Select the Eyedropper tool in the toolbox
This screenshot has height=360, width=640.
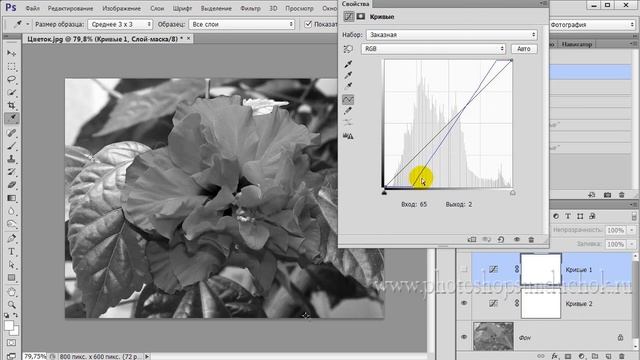point(11,118)
